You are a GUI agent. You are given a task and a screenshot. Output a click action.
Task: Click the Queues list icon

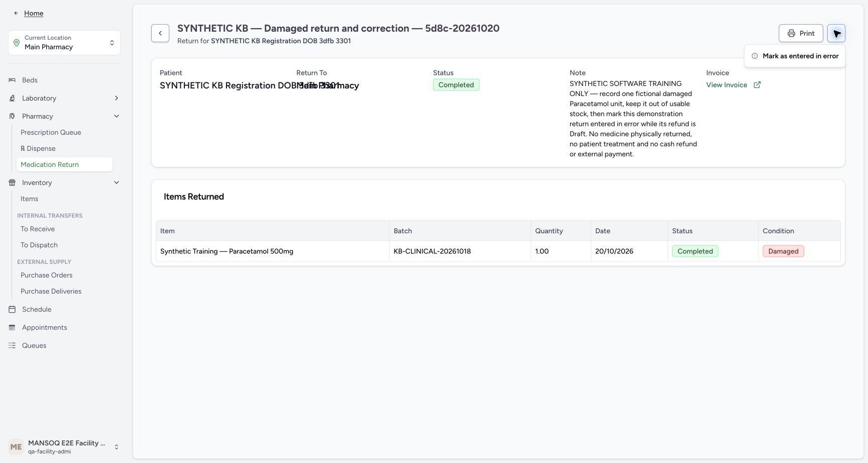click(x=12, y=345)
